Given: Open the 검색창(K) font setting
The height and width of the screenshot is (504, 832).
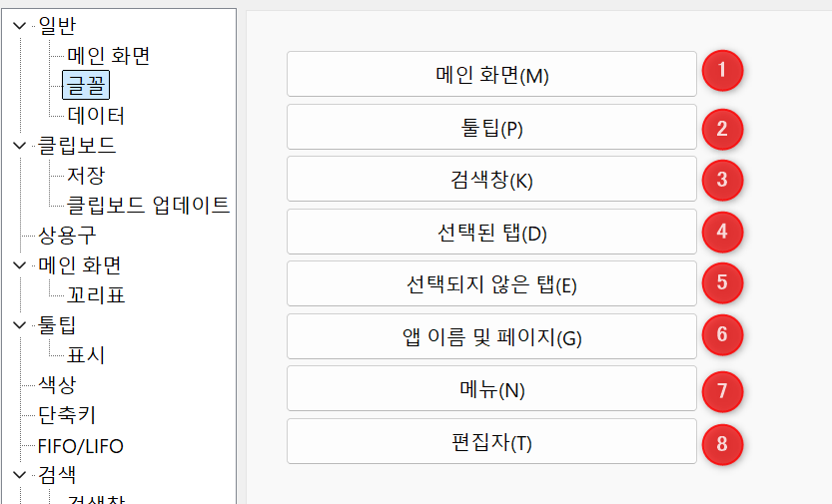Looking at the screenshot, I should 491,179.
